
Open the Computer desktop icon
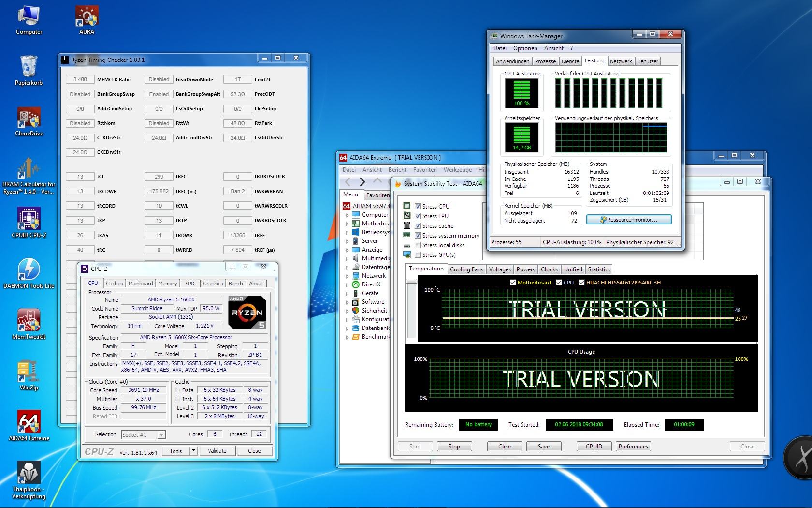29,20
